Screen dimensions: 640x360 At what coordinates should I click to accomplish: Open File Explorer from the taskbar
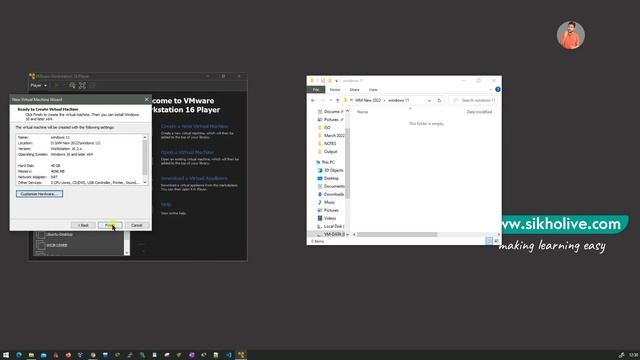coord(31,355)
